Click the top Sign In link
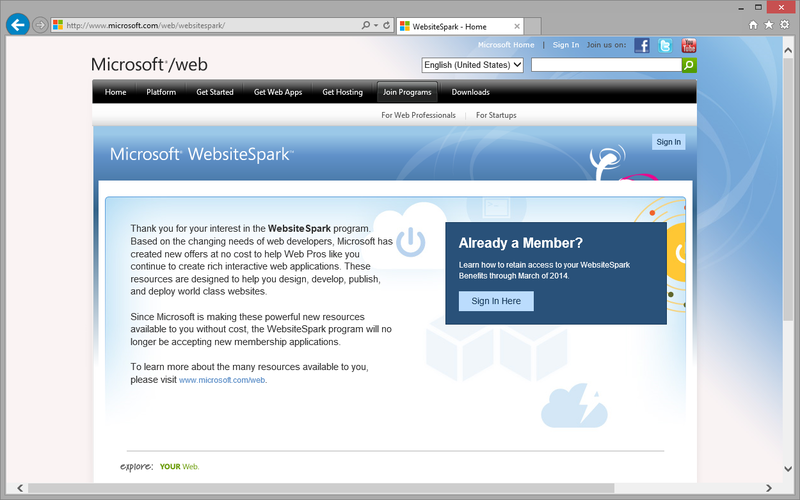Viewport: 800px width, 500px height. 566,45
